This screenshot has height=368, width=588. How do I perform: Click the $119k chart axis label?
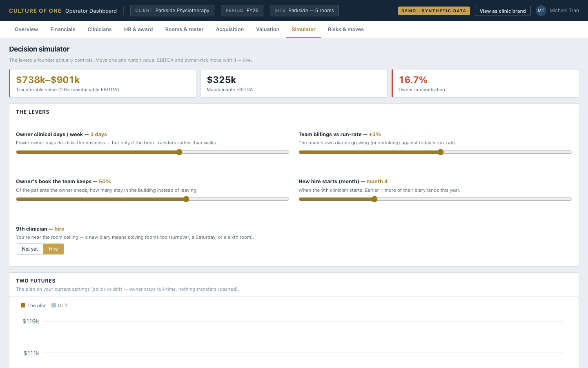[x=31, y=321]
